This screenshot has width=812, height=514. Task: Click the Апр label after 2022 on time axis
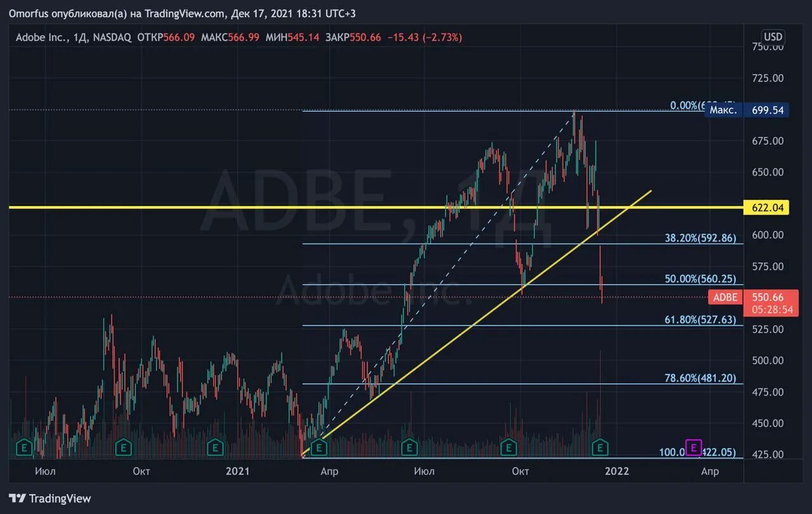tap(710, 471)
